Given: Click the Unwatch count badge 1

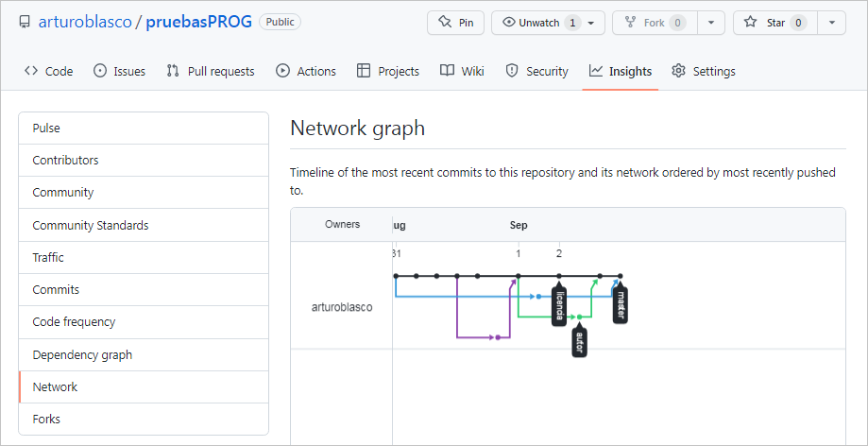Looking at the screenshot, I should pos(572,23).
